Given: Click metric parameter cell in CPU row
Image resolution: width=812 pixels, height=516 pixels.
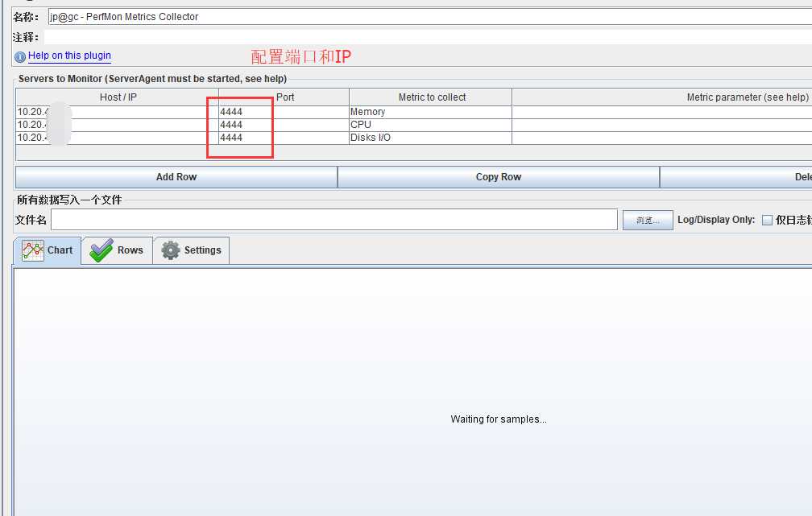Looking at the screenshot, I should pyautogui.click(x=662, y=125).
